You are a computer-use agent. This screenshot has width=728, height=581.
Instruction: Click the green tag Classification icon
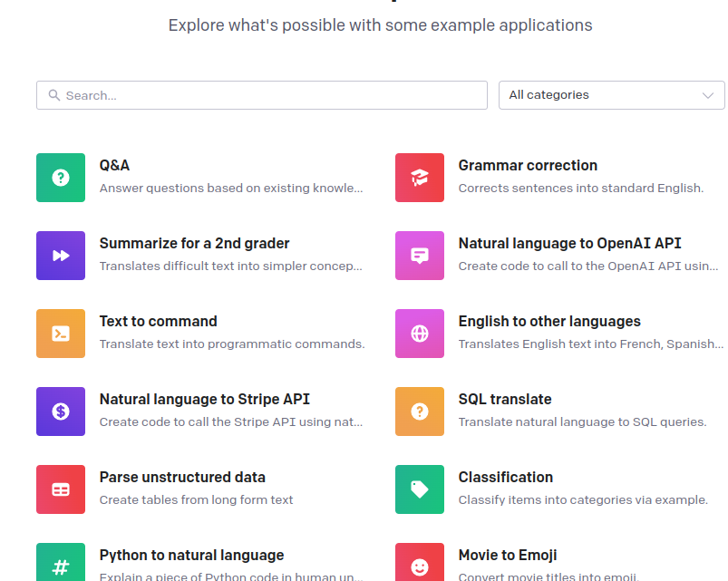click(420, 489)
